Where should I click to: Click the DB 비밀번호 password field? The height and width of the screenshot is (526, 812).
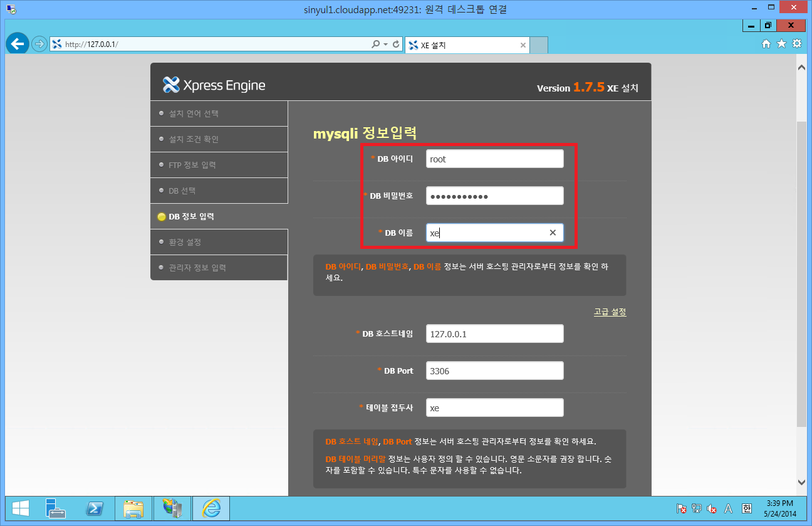pos(495,196)
